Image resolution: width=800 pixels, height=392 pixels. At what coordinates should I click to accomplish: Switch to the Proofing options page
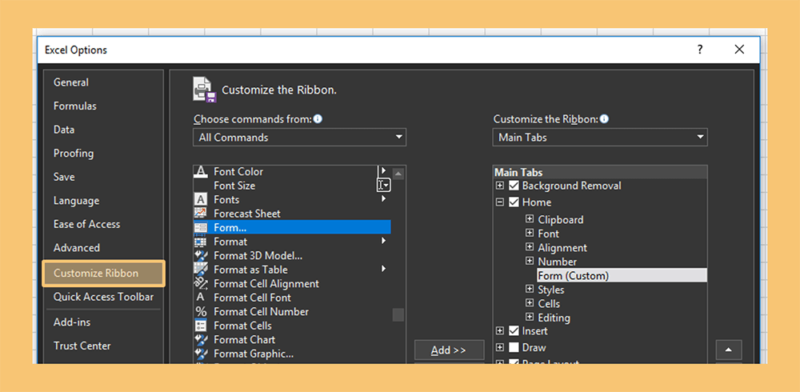click(x=73, y=153)
